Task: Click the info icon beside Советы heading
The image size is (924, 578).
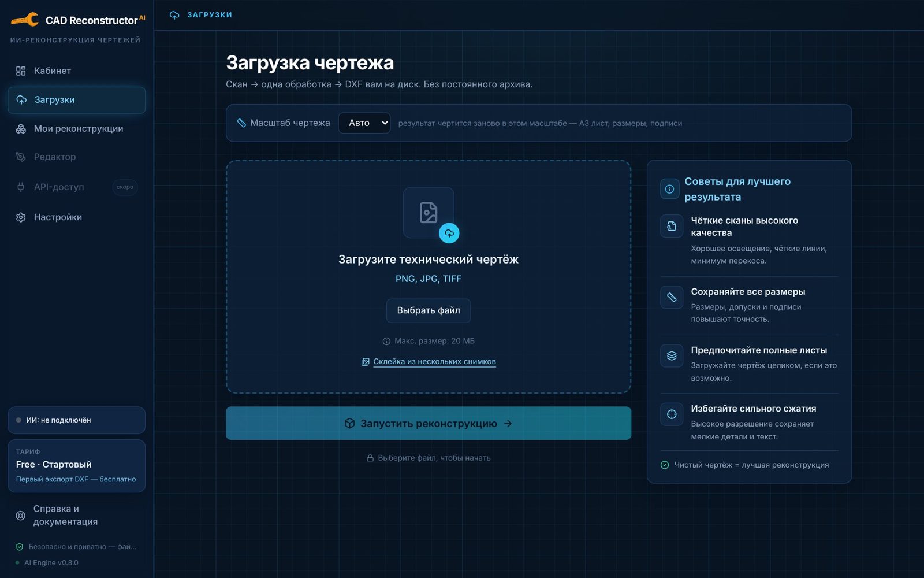Action: pos(669,189)
